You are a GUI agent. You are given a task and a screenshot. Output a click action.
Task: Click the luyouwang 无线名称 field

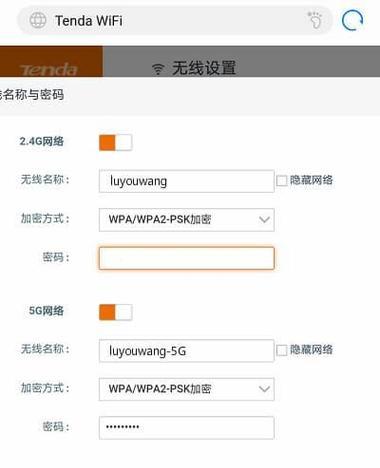coord(187,181)
